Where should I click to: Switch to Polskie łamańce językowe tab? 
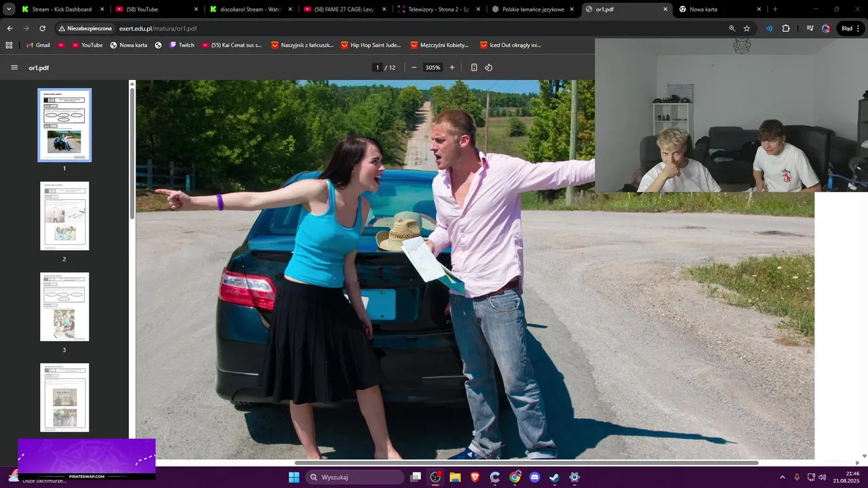(x=532, y=9)
